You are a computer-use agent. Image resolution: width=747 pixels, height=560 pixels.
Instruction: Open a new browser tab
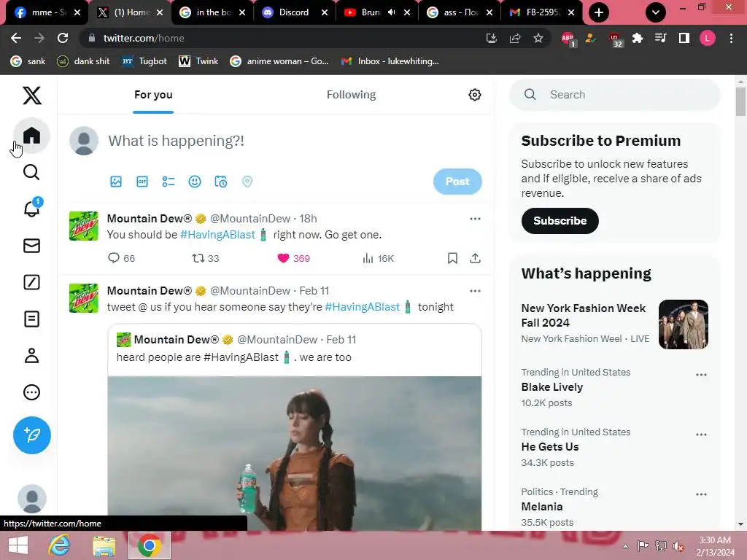click(599, 12)
